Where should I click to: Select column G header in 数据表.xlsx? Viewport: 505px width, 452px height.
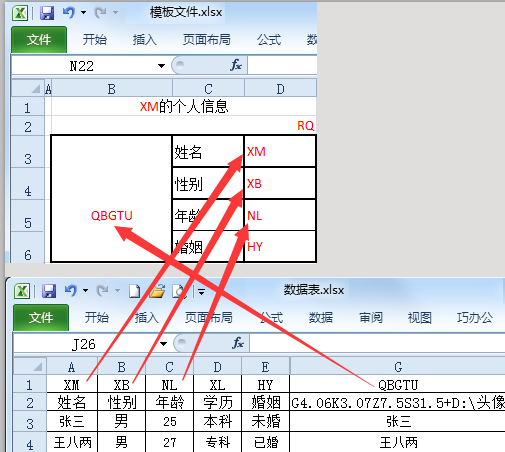pyautogui.click(x=397, y=366)
